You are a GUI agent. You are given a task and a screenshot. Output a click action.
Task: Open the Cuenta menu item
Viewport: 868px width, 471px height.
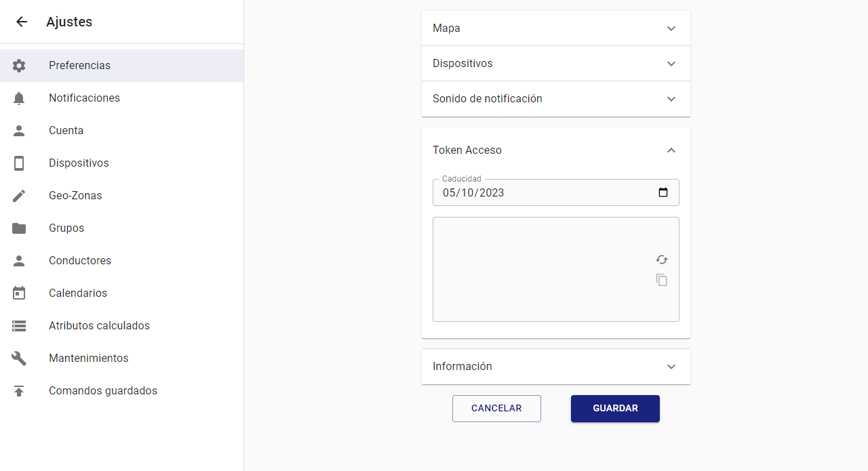[x=122, y=131]
